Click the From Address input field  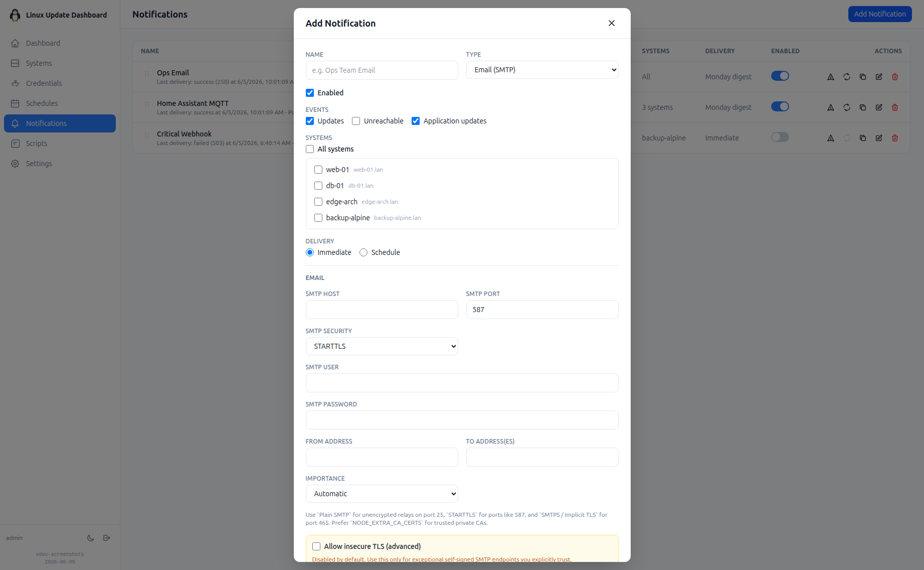[x=382, y=457]
